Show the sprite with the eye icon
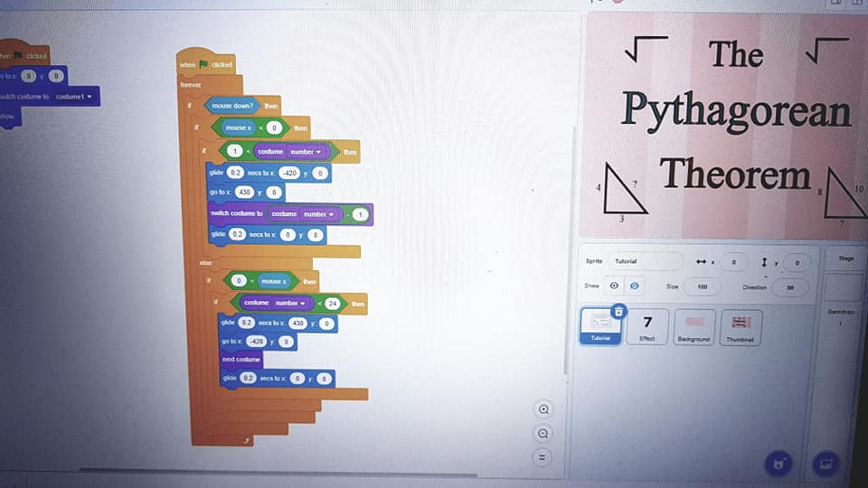This screenshot has width=868, height=488. tap(614, 286)
